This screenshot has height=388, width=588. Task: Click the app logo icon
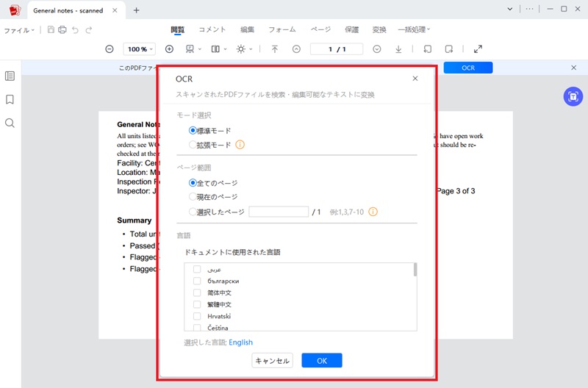pyautogui.click(x=15, y=10)
